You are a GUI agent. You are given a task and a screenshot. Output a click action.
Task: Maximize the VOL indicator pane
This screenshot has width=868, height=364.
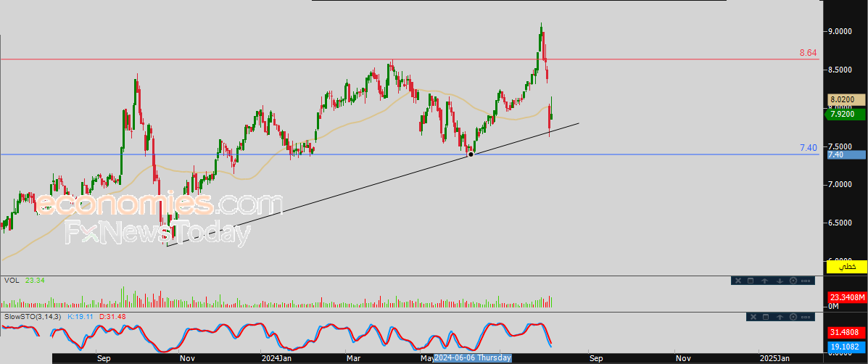[x=751, y=281]
